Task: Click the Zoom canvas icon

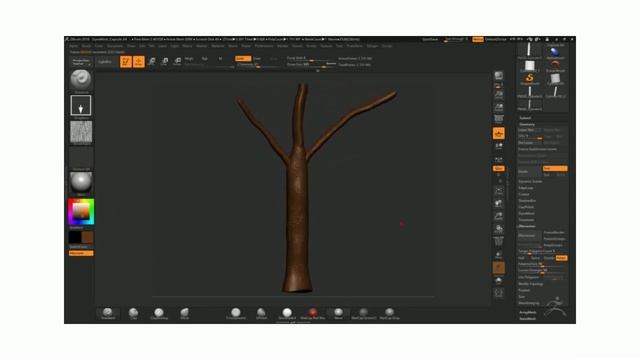Action: point(499,107)
